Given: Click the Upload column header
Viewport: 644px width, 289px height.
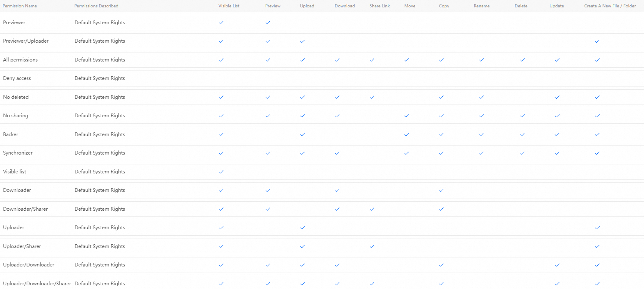Looking at the screenshot, I should tap(307, 6).
